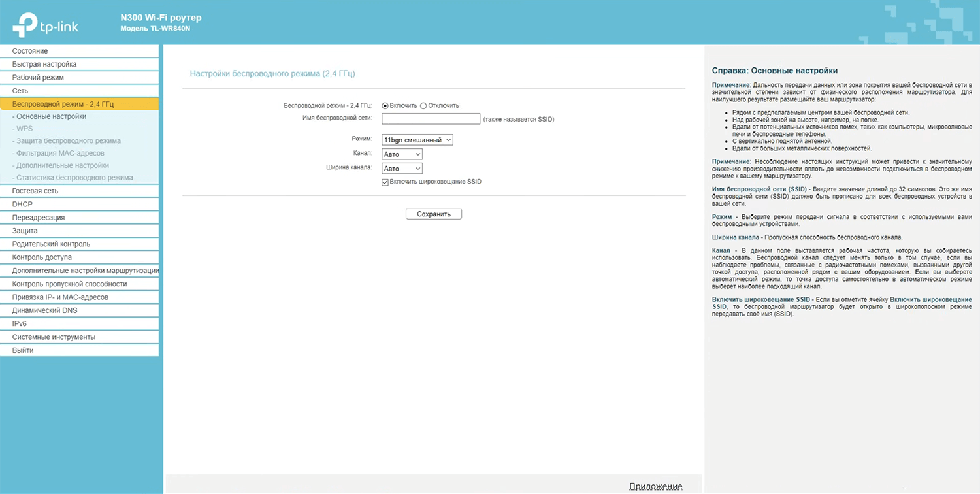Viewport: 980px width, 494px height.
Task: Go to Быстрая настройка menu
Action: tap(44, 64)
